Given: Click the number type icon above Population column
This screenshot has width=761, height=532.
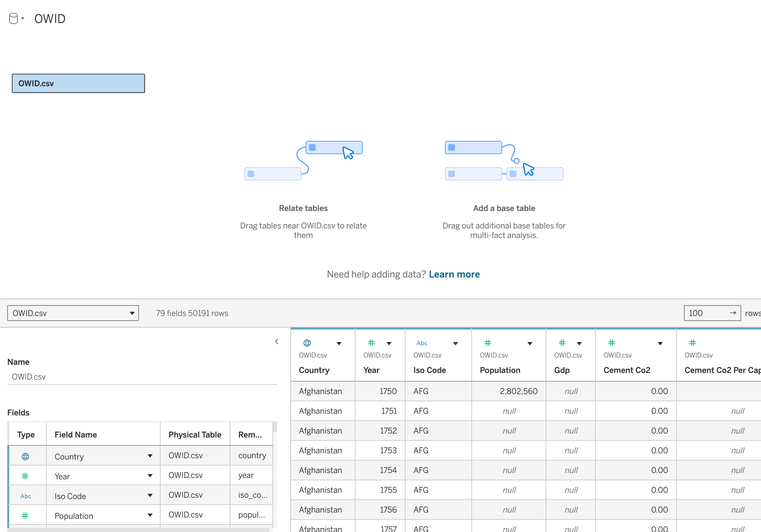Looking at the screenshot, I should point(487,343).
